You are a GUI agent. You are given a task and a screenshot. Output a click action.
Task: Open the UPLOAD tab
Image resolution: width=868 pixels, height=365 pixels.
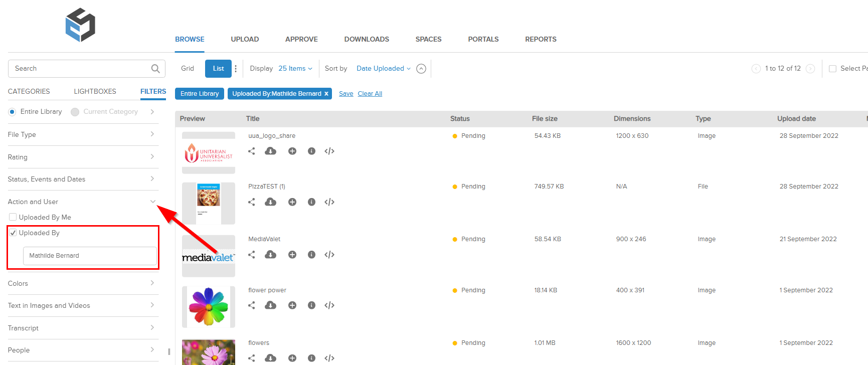pyautogui.click(x=245, y=39)
